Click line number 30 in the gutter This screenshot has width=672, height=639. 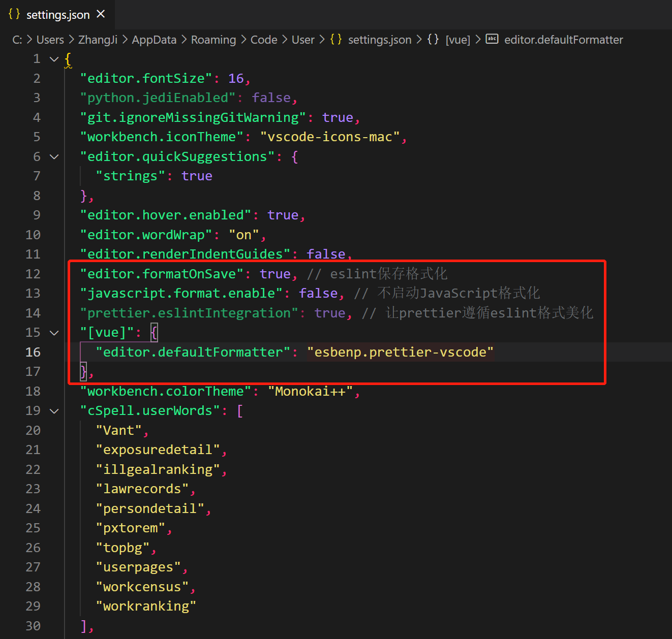tap(33, 626)
